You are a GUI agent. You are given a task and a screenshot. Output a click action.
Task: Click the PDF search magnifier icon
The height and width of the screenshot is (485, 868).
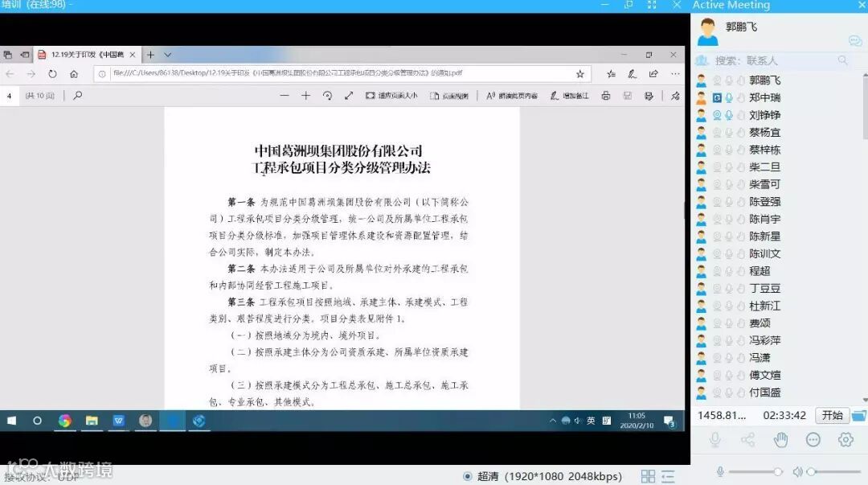click(77, 96)
